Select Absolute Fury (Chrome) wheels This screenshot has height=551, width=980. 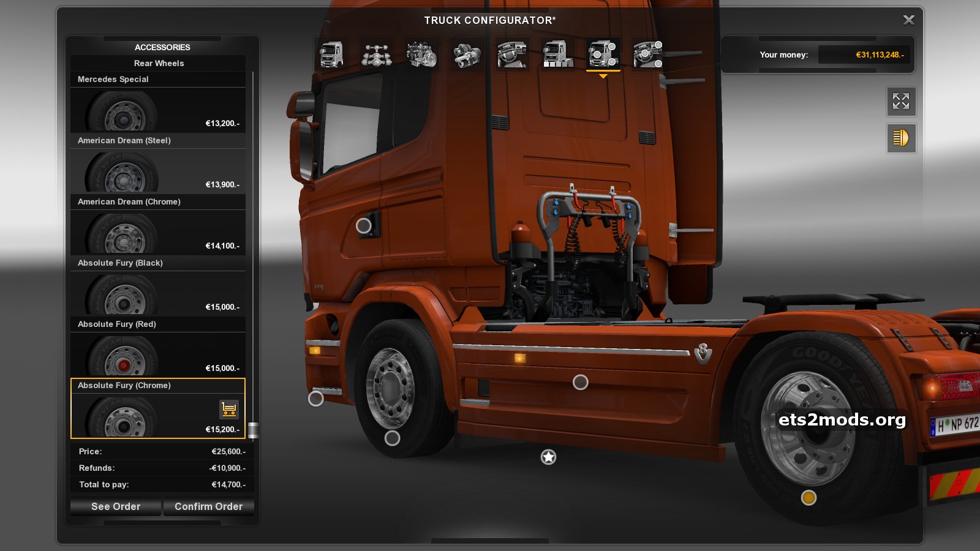pos(158,408)
